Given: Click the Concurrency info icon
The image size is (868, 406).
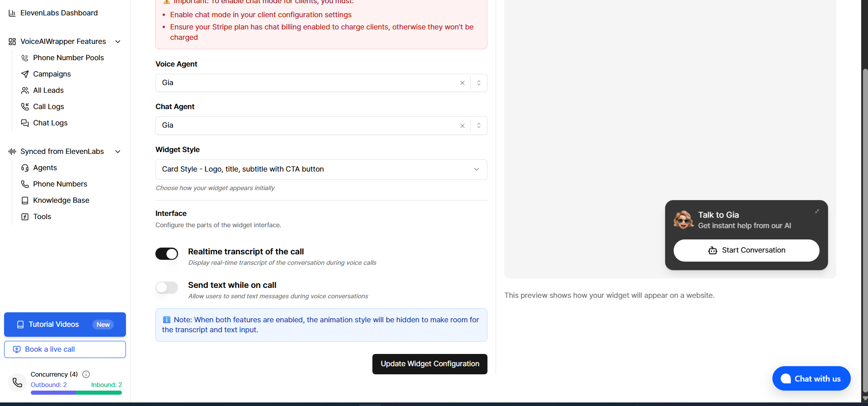Looking at the screenshot, I should click(x=86, y=374).
